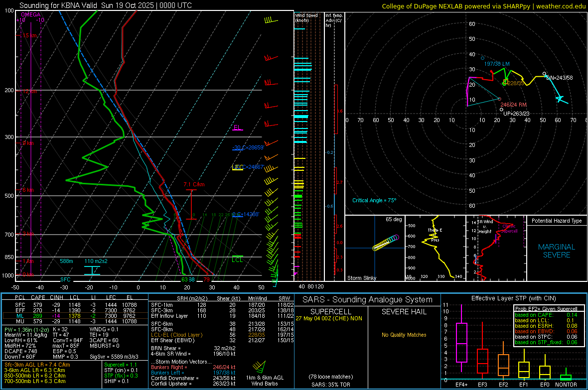Click the Storm Slinky circles graphic
The image size is (588, 390).
coord(386,242)
